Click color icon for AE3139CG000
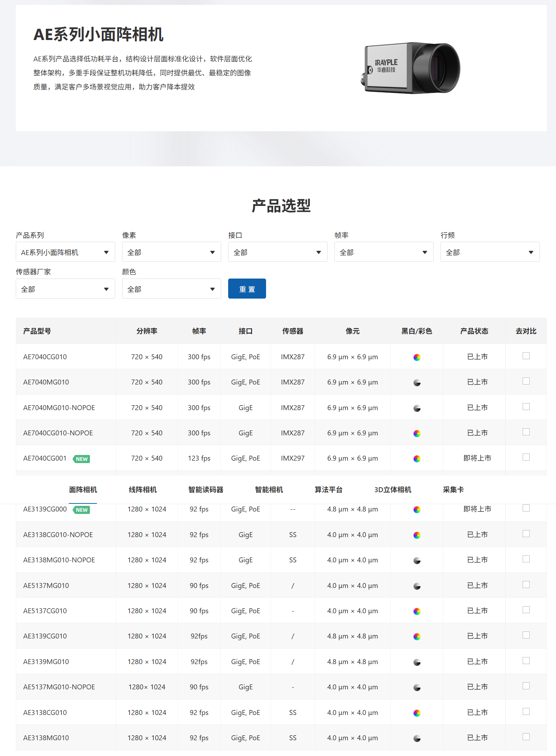 coord(417,510)
